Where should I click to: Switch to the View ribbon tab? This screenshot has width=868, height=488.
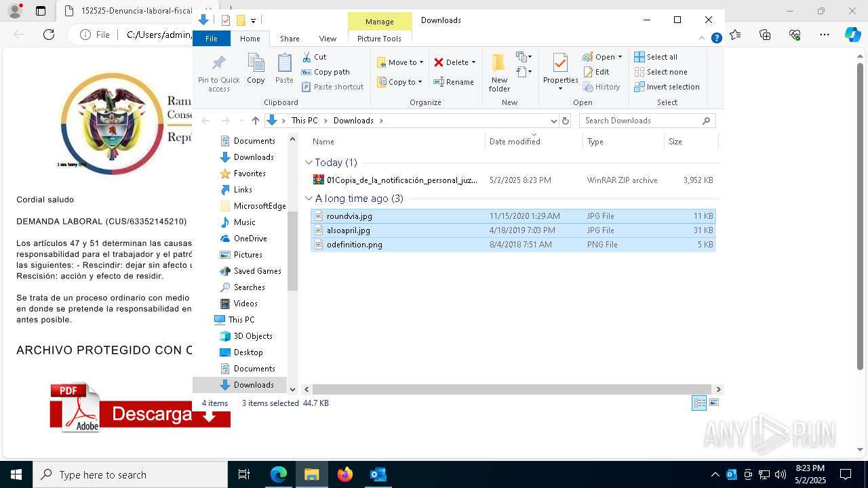[x=328, y=39]
